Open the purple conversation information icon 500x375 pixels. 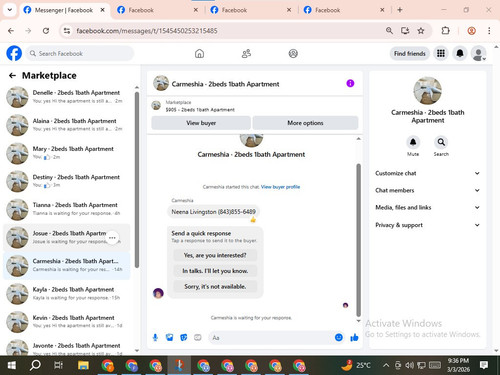click(x=350, y=83)
